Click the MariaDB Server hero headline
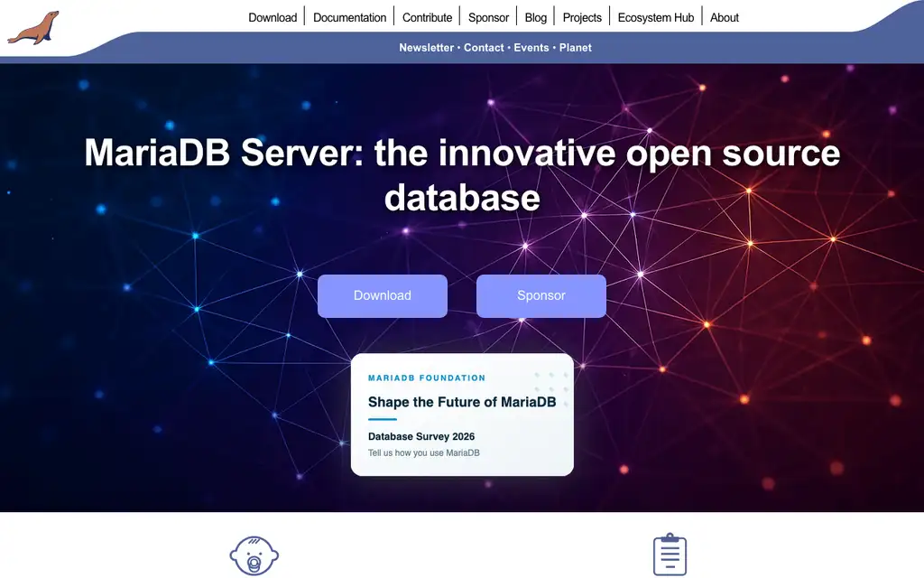 pyautogui.click(x=462, y=174)
